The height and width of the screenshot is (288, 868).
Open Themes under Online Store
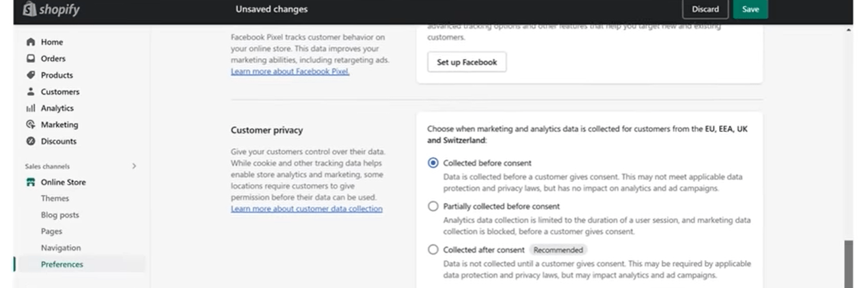[x=55, y=198]
